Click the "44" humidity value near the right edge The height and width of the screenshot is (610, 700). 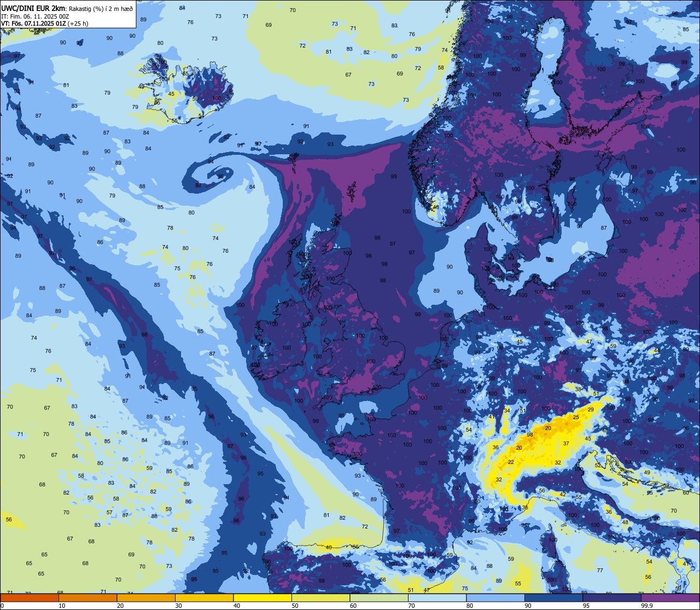pos(656,351)
